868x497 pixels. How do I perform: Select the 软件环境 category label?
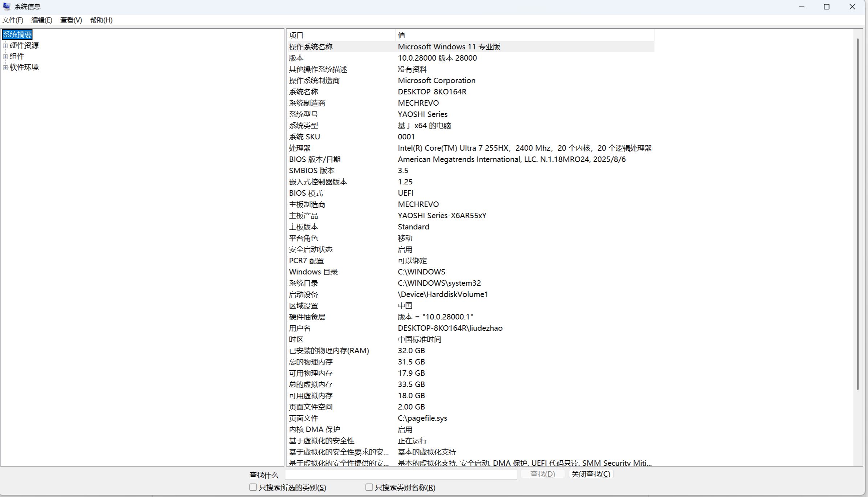(x=24, y=67)
